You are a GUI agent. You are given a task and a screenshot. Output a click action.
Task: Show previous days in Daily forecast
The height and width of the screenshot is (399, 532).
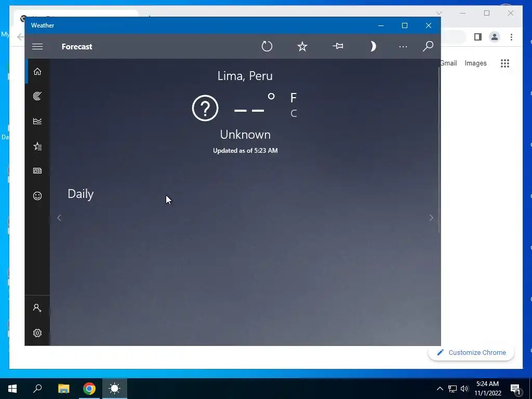click(59, 218)
